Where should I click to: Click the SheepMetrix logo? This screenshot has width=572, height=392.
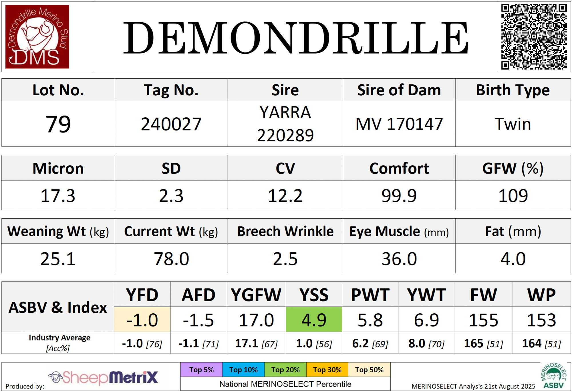tap(103, 377)
